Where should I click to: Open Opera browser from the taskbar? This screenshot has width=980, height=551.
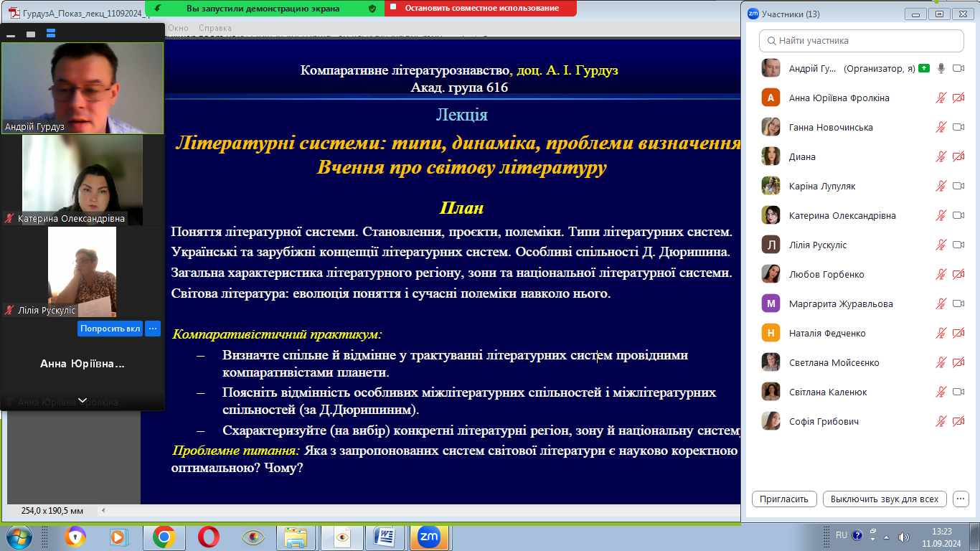[x=208, y=537]
